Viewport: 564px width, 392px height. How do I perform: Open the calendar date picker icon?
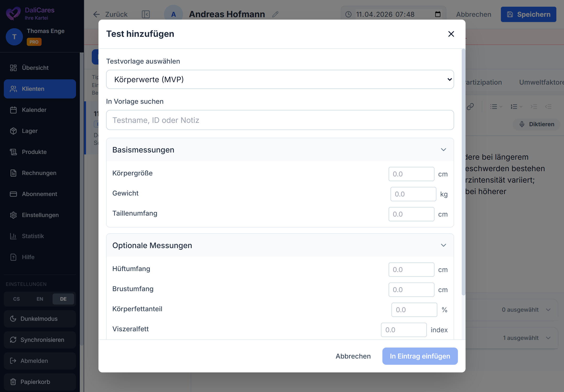click(438, 14)
